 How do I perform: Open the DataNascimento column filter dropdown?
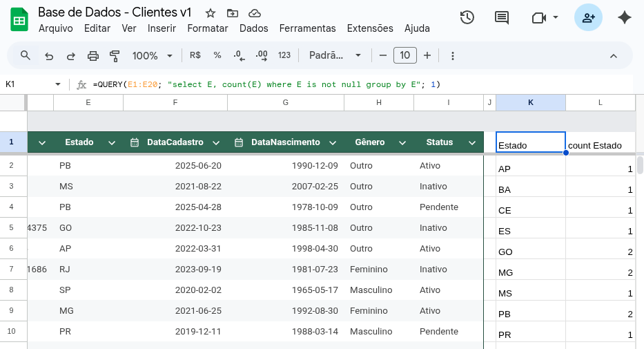pos(333,142)
